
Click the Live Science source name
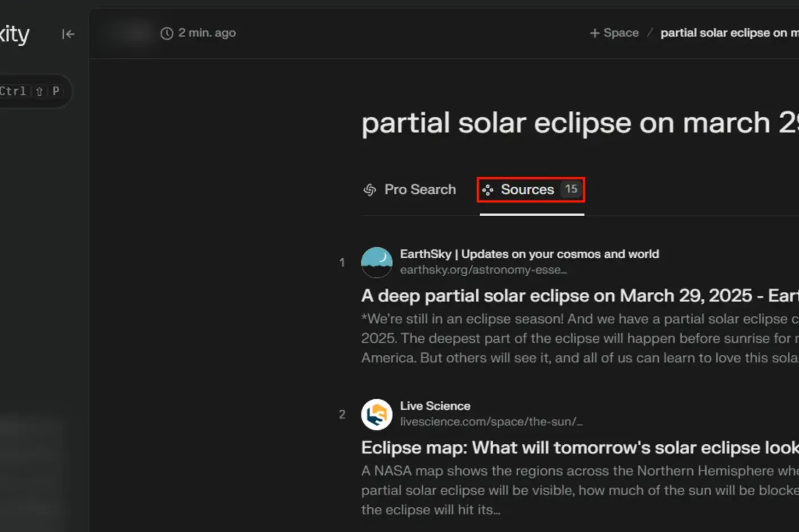pos(435,406)
